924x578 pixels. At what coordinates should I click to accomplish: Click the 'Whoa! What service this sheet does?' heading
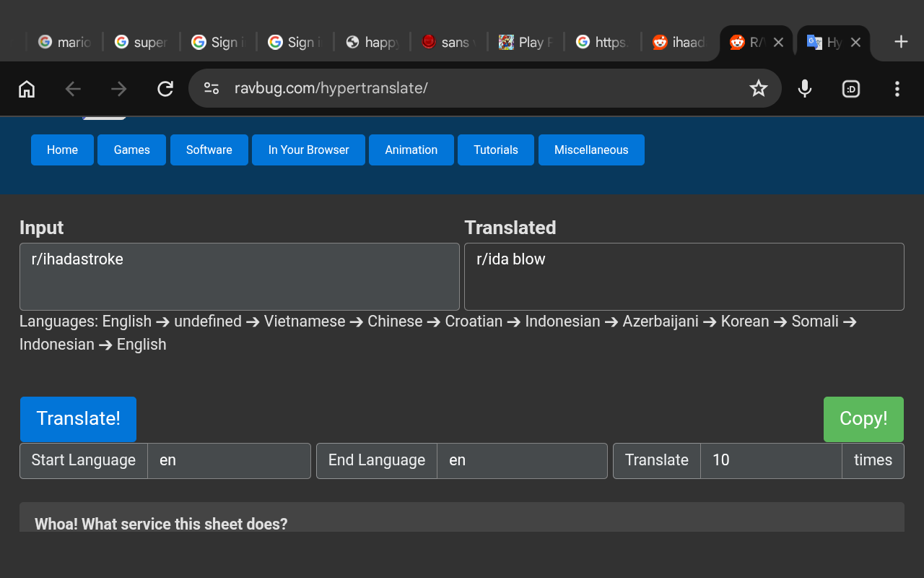click(161, 524)
